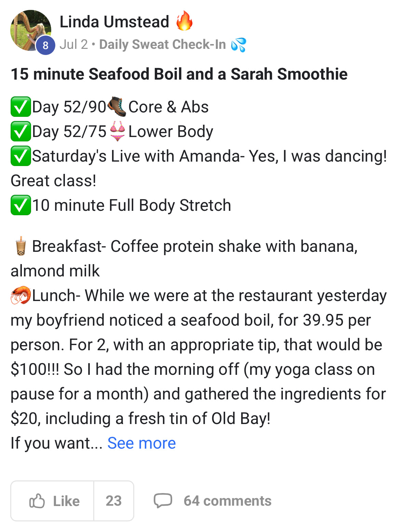Expand the post with See more
Image resolution: width=412 pixels, height=532 pixels.
click(141, 443)
